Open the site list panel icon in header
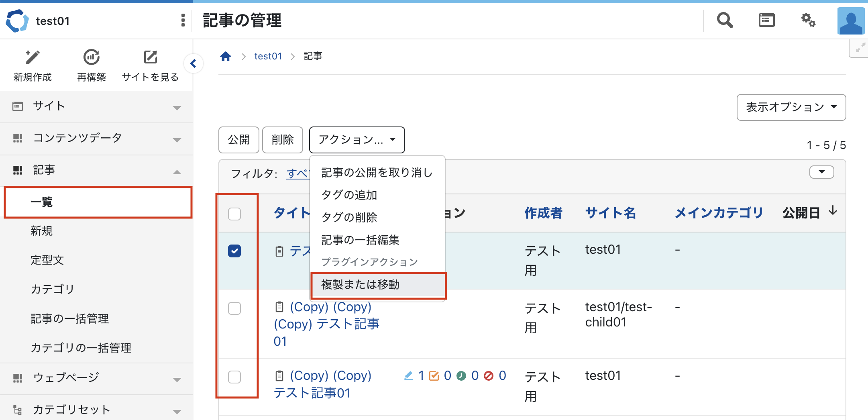 (x=766, y=20)
